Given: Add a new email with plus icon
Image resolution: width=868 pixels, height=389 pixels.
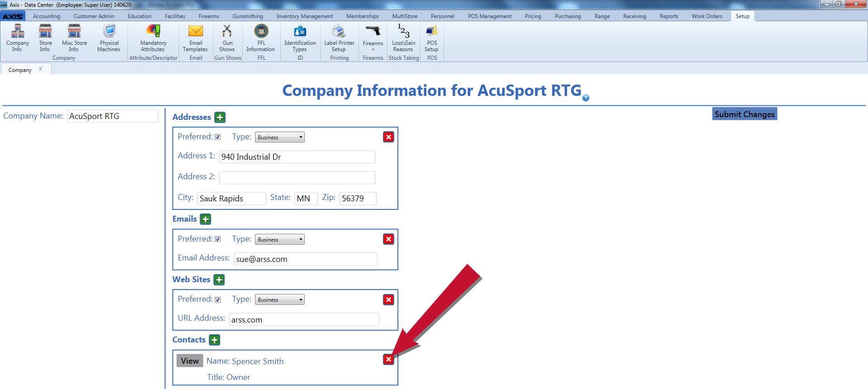Looking at the screenshot, I should [206, 219].
